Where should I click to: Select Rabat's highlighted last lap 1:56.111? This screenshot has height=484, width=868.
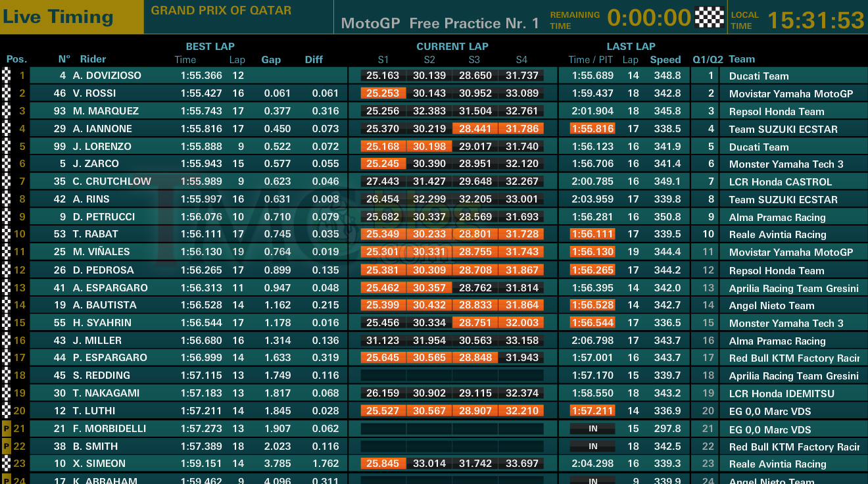tap(592, 234)
